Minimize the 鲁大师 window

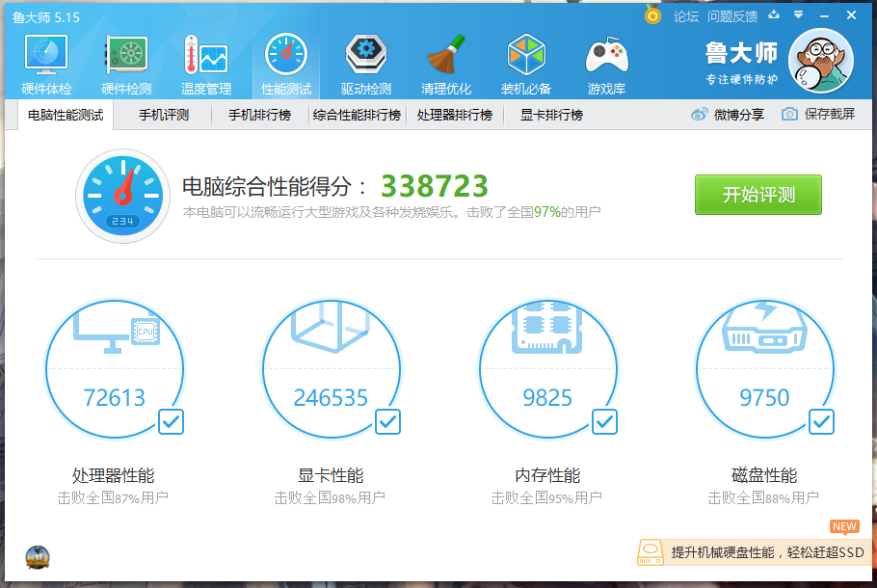[824, 16]
